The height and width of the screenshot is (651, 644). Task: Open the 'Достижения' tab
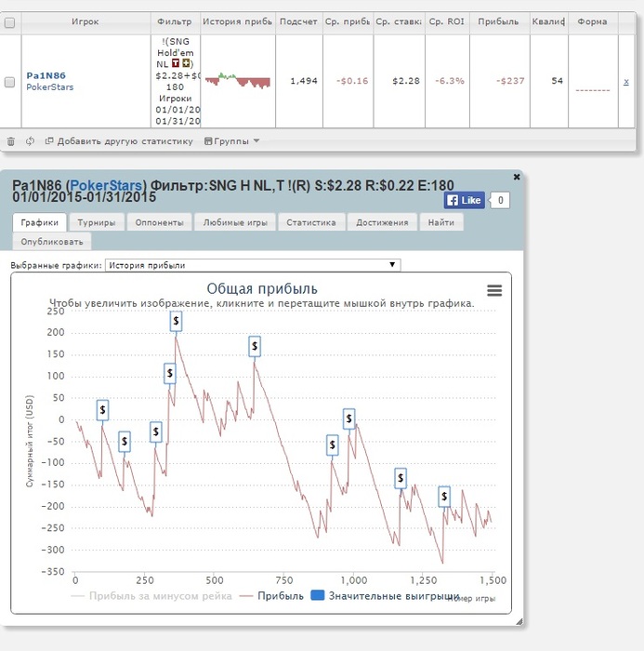click(x=382, y=222)
